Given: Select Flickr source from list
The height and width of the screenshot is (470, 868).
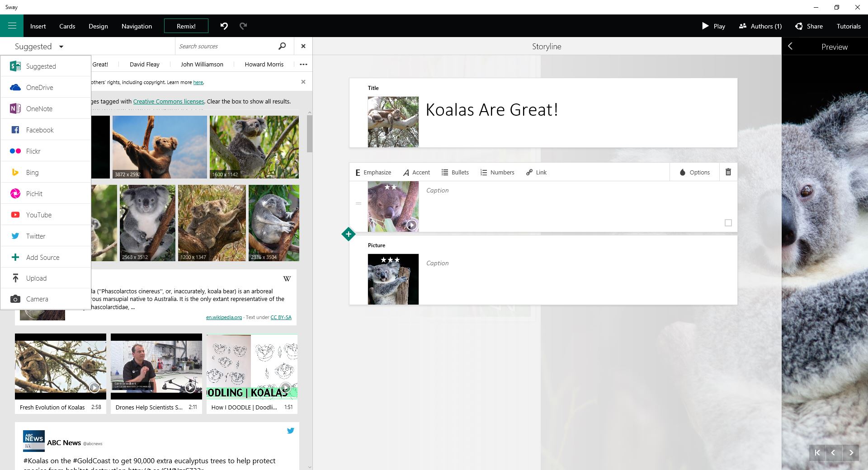Looking at the screenshot, I should pyautogui.click(x=46, y=151).
